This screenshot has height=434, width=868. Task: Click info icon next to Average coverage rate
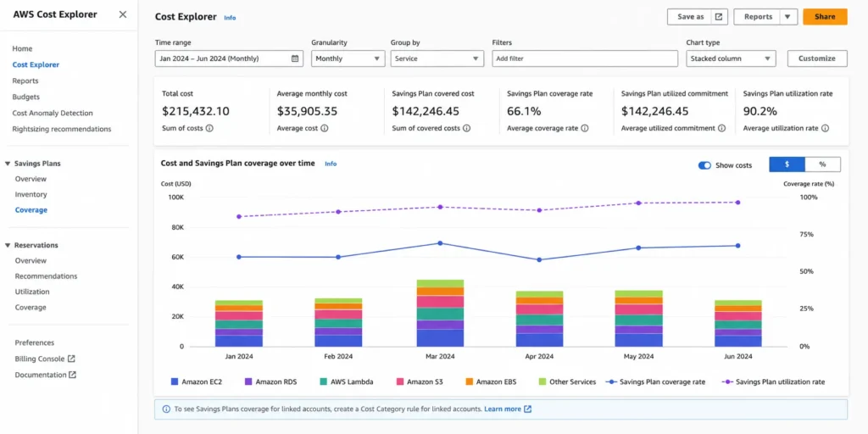585,128
